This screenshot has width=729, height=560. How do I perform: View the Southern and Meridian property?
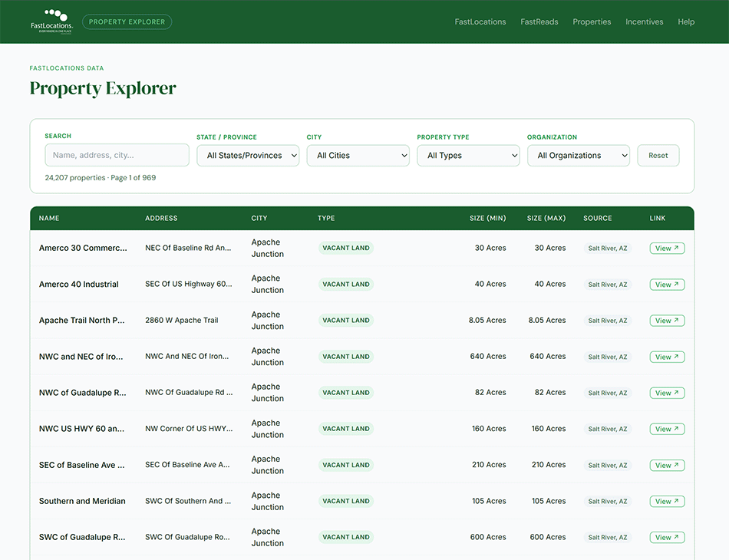click(x=667, y=502)
